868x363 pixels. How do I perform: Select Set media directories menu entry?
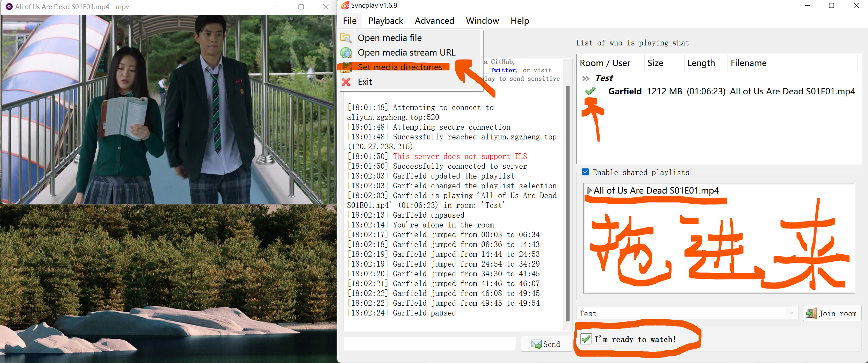coord(411,67)
